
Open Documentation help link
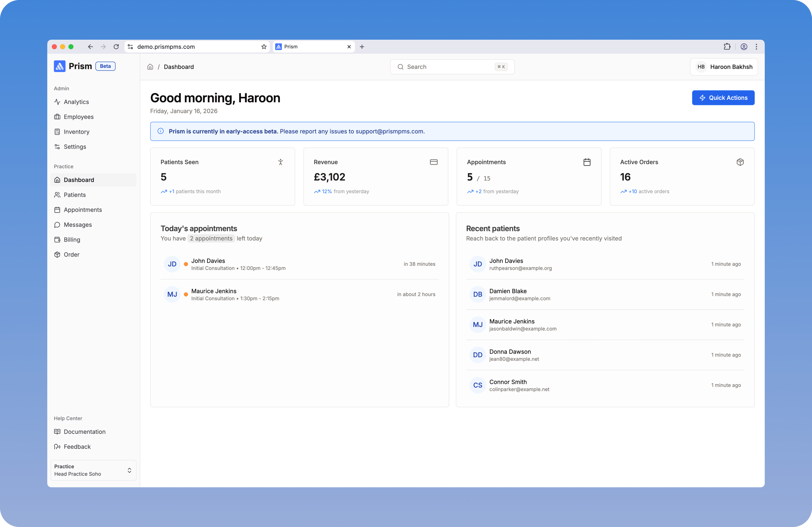pyautogui.click(x=84, y=431)
